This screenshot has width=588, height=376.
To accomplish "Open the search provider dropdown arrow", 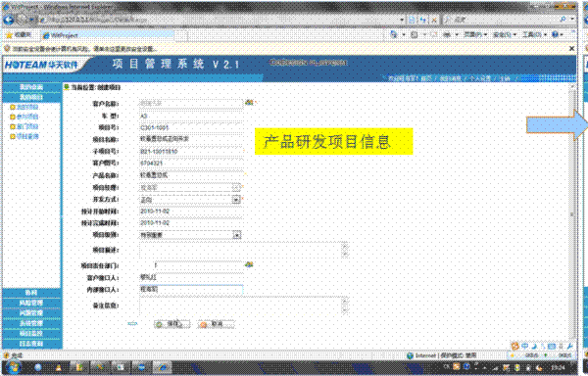I will [572, 20].
